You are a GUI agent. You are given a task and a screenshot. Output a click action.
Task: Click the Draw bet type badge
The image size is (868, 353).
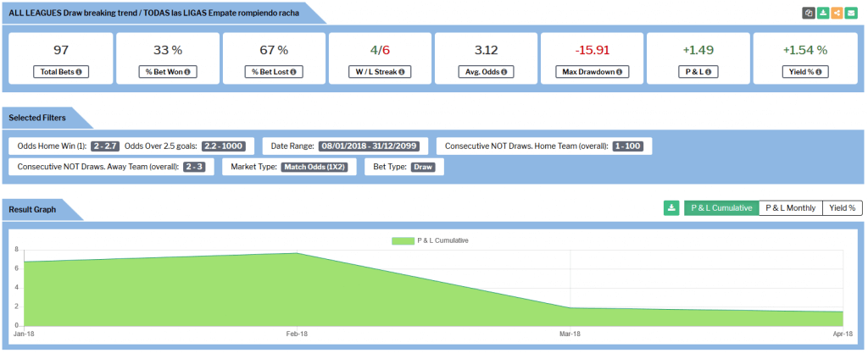click(x=424, y=167)
